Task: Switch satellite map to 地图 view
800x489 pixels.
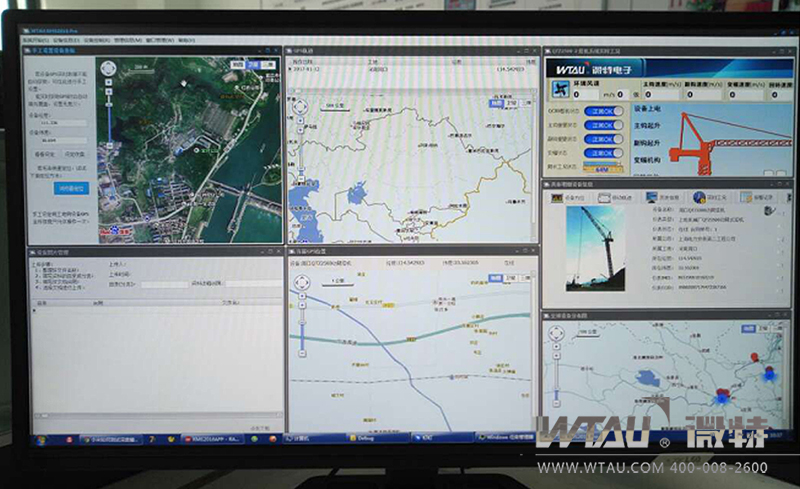Action: [x=237, y=65]
